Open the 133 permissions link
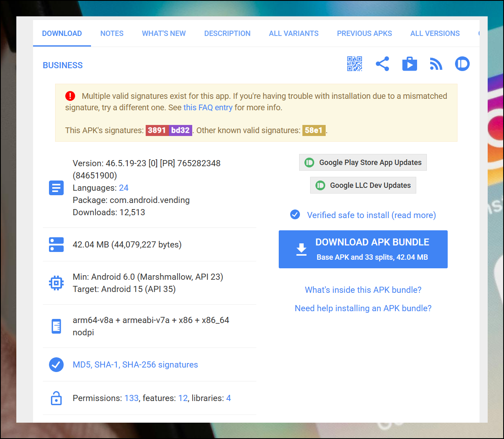 click(x=131, y=398)
